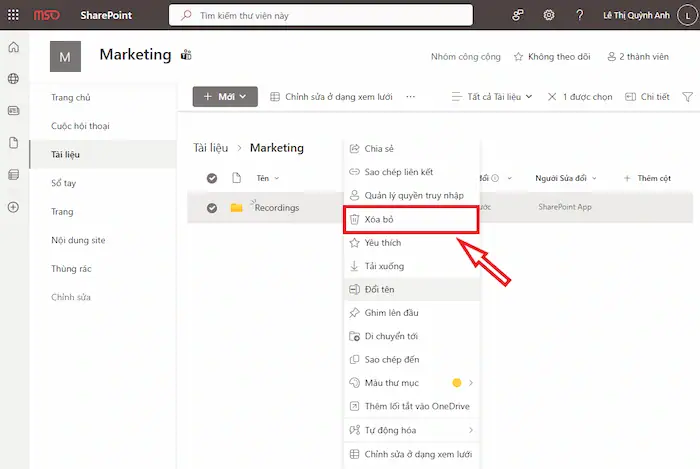Open the more options ellipsis in toolbar
The width and height of the screenshot is (700, 469).
tap(410, 97)
